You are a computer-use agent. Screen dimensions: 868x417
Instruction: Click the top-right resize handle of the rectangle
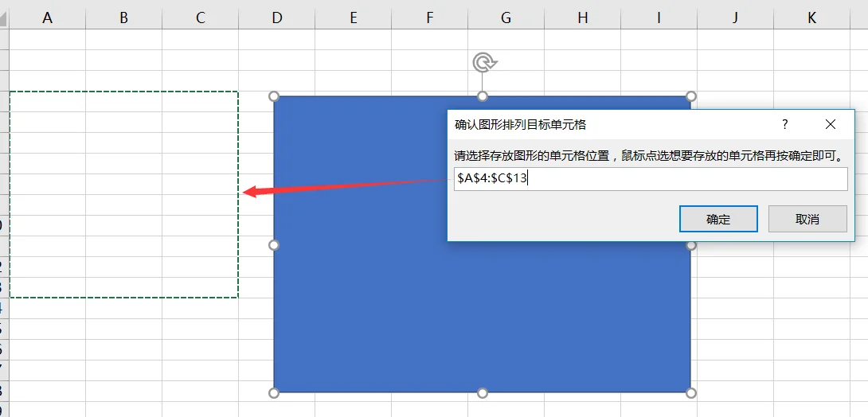691,96
